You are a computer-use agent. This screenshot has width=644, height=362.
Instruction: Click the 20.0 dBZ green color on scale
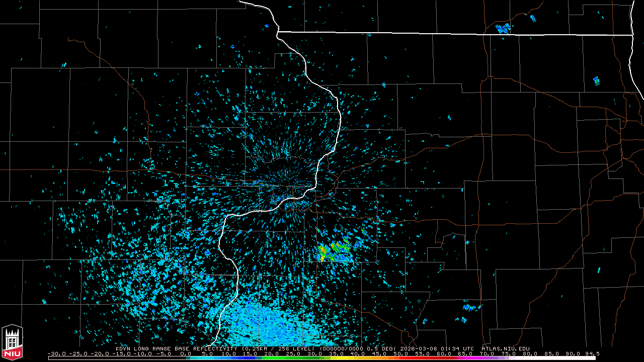pyautogui.click(x=272, y=358)
